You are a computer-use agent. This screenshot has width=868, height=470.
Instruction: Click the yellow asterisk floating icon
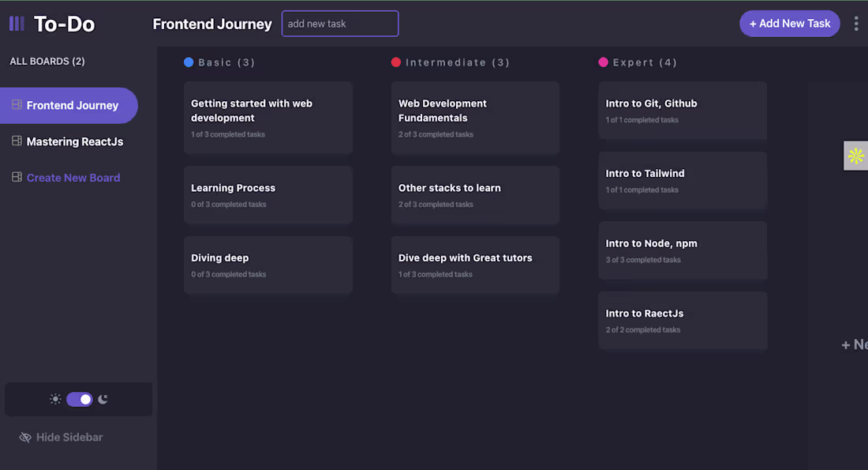pos(856,156)
